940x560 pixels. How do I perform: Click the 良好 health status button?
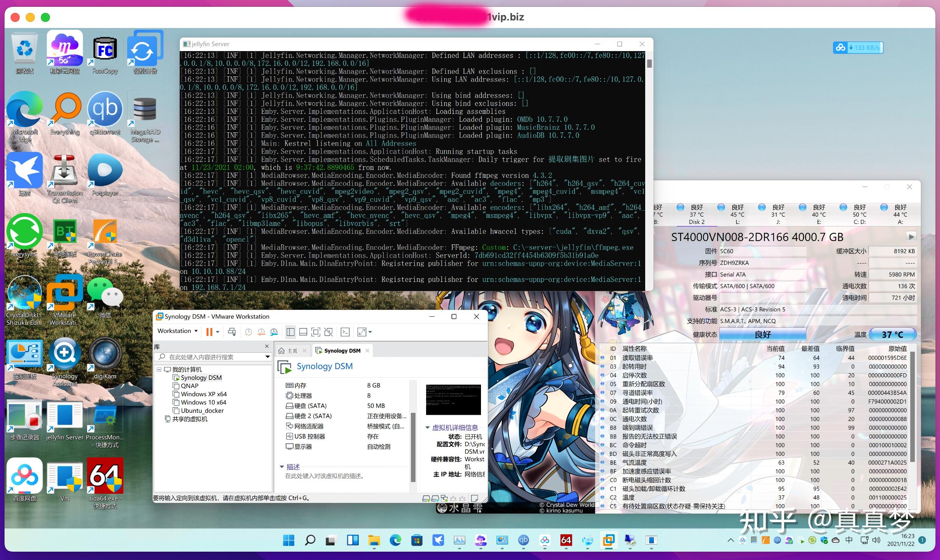(x=763, y=334)
